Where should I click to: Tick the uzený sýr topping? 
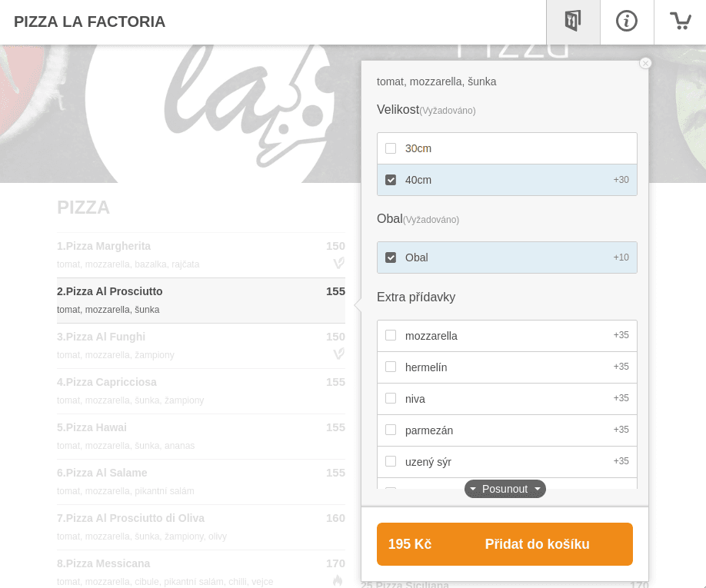[x=391, y=462]
